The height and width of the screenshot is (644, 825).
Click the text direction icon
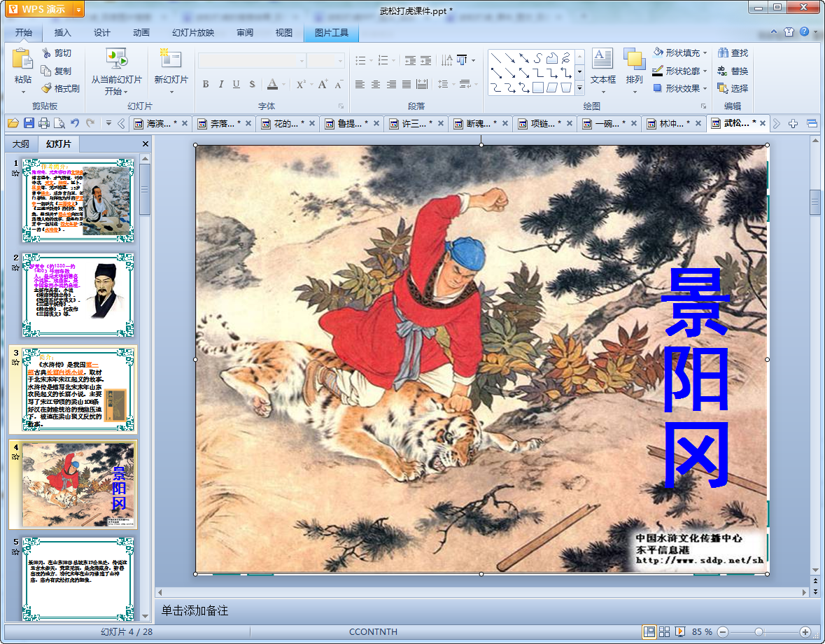(446, 60)
